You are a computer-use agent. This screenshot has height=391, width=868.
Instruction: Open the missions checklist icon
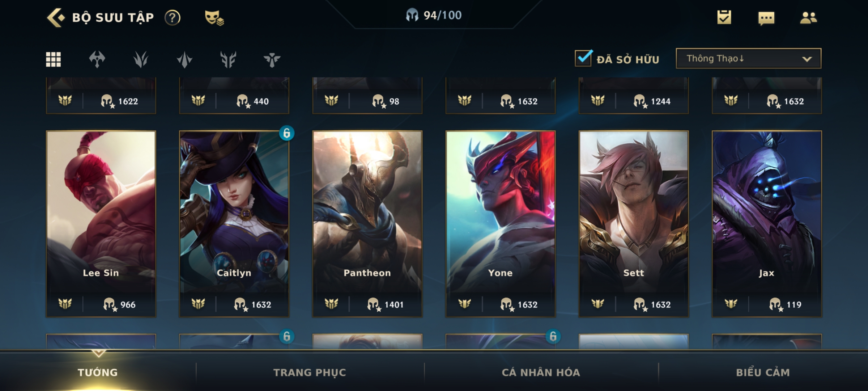(724, 17)
